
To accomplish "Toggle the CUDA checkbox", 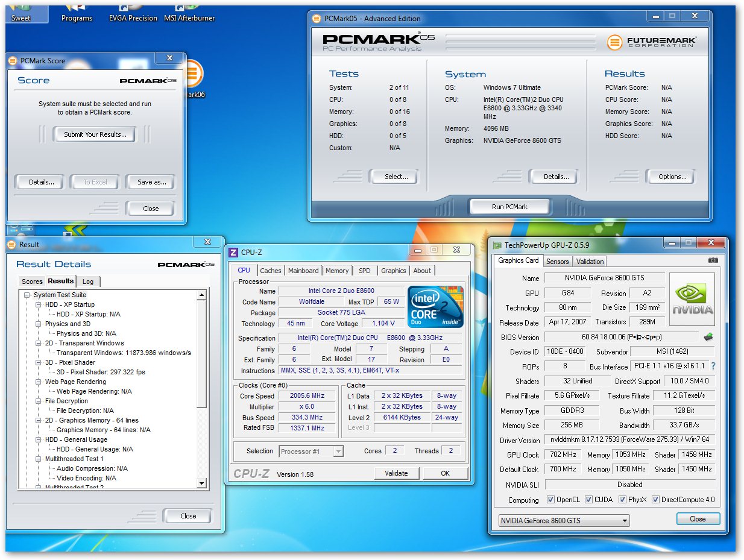I will click(588, 500).
